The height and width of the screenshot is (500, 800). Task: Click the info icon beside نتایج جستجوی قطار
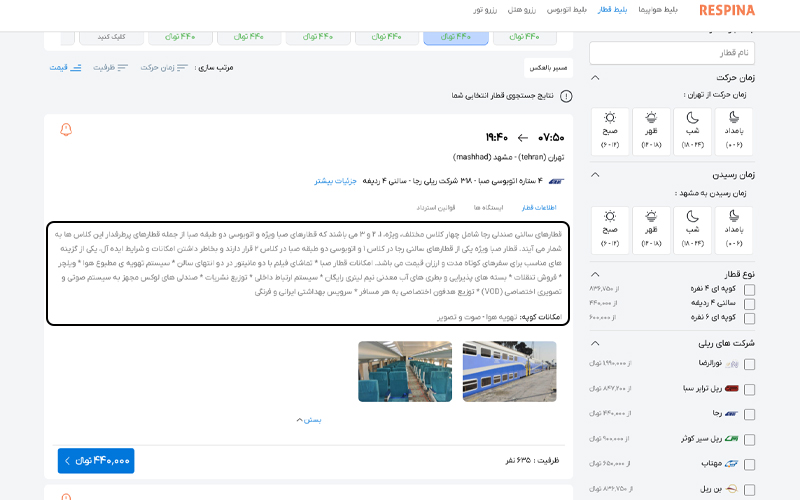click(x=566, y=96)
